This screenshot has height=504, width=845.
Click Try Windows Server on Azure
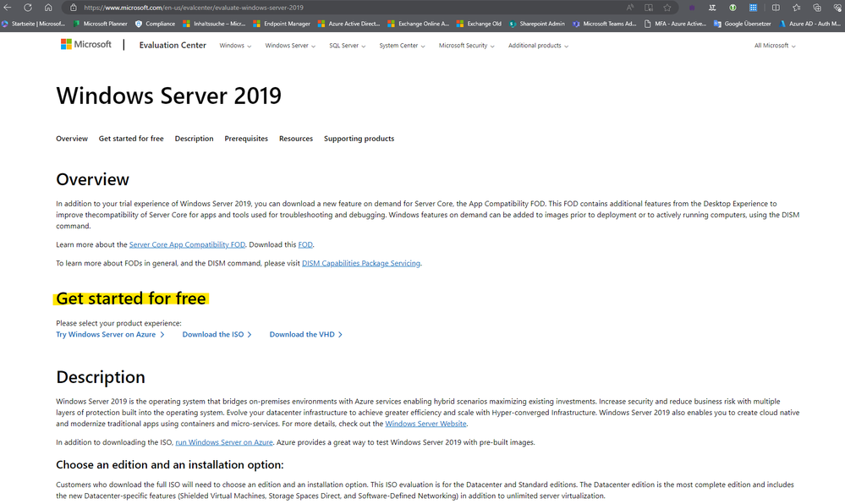coord(110,335)
